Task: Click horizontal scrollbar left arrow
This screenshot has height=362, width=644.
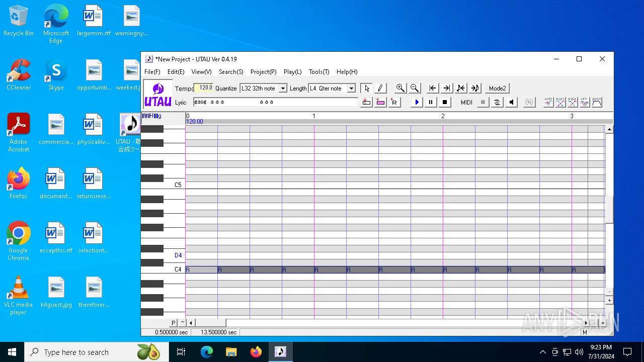Action: point(191,323)
